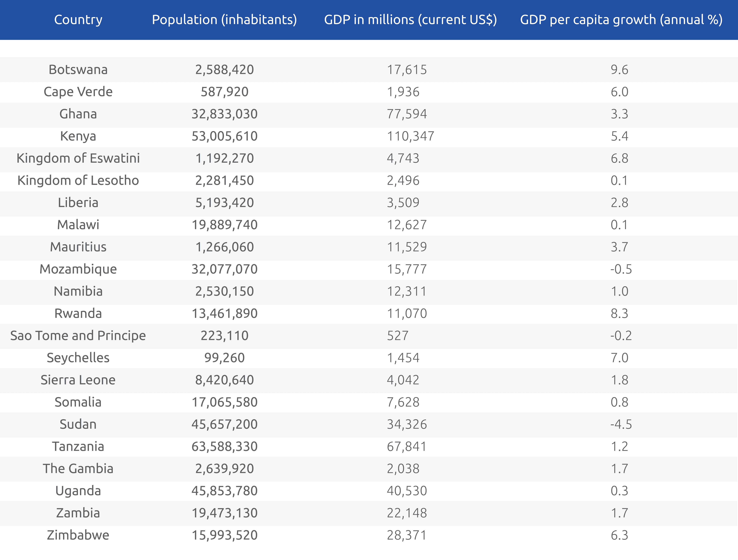
Task: Select Tanzania's population 63,588,330
Action: point(224,447)
